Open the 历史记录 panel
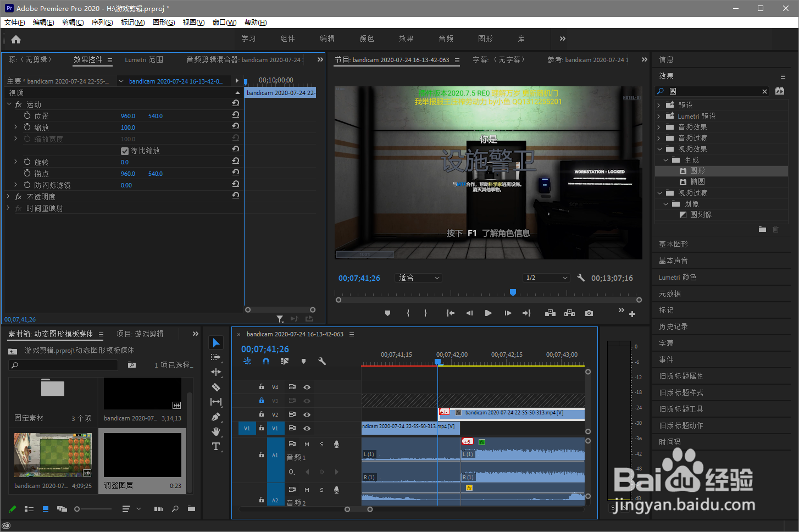The width and height of the screenshot is (799, 532). pyautogui.click(x=673, y=326)
